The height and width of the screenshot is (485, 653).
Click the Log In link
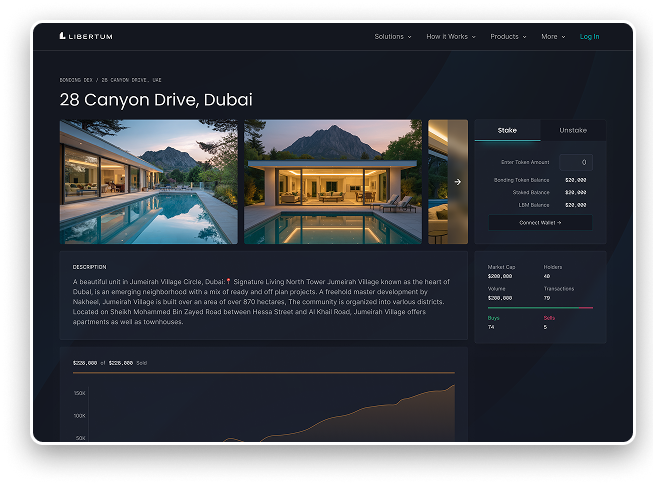pos(590,36)
